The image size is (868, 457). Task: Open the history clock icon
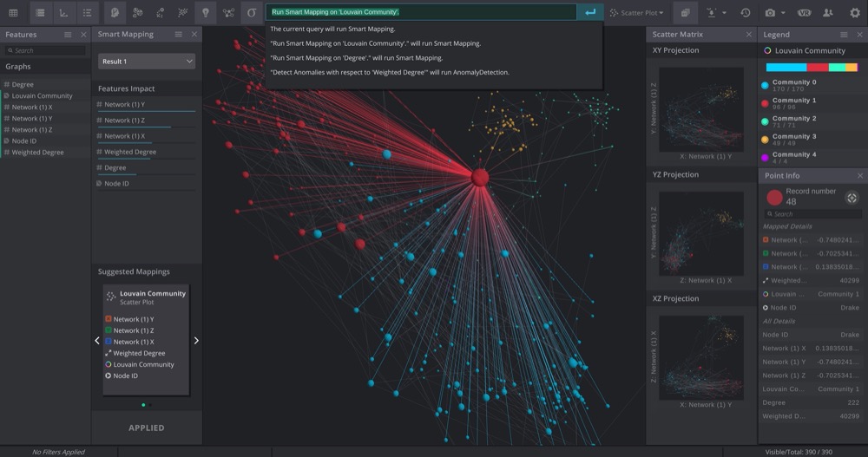click(745, 13)
